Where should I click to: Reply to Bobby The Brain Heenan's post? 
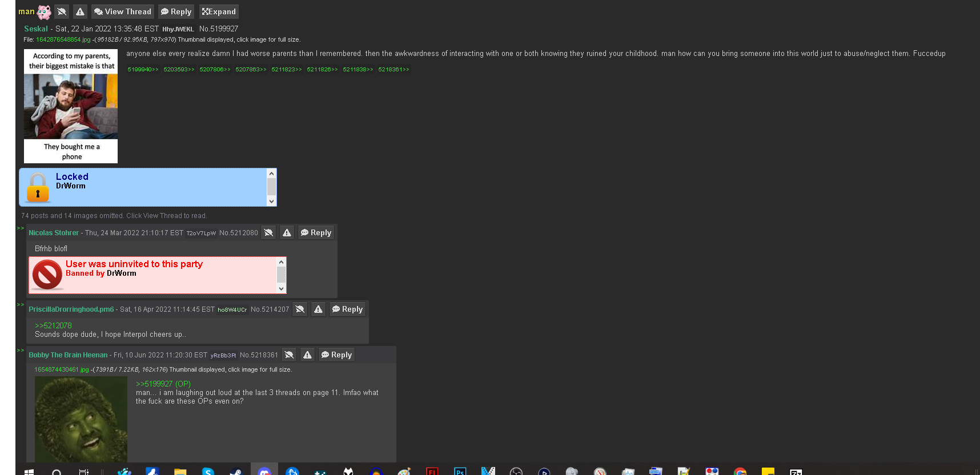point(336,355)
